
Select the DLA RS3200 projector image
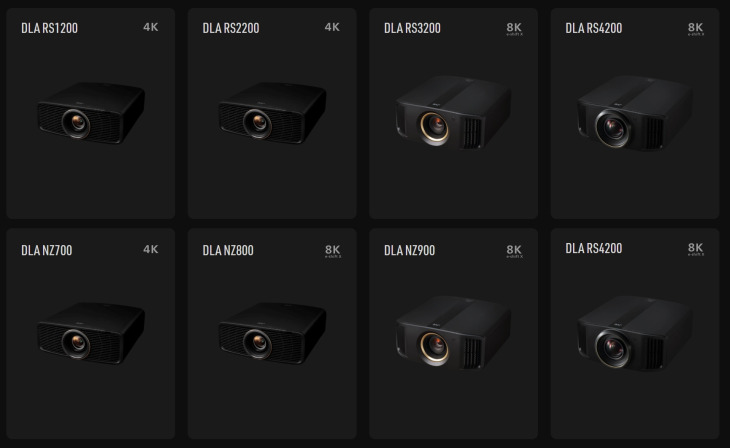(453, 112)
